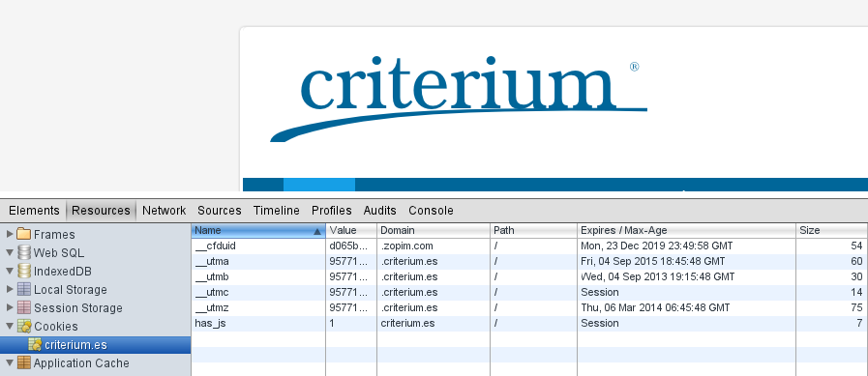The height and width of the screenshot is (376, 868).
Task: Collapse the Cookies tree node arrow
Action: [x=10, y=327]
